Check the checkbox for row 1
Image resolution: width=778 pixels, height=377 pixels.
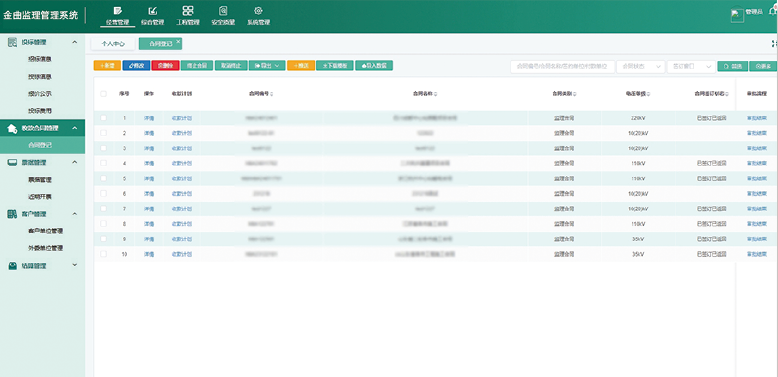[104, 118]
